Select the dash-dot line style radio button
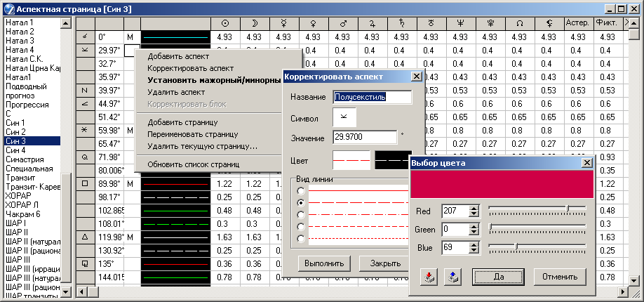 302,214
